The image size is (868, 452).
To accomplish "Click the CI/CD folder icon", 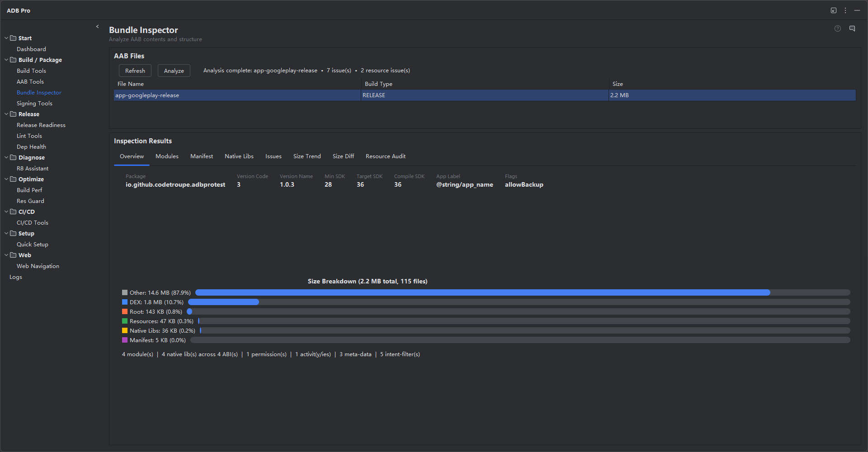I will (x=14, y=212).
